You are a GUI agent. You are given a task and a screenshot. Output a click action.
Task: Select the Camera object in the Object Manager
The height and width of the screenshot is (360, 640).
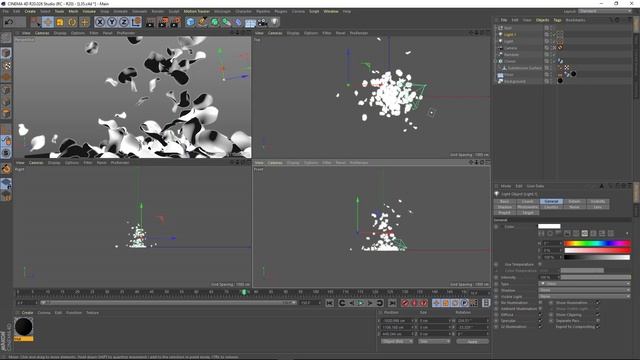[511, 48]
